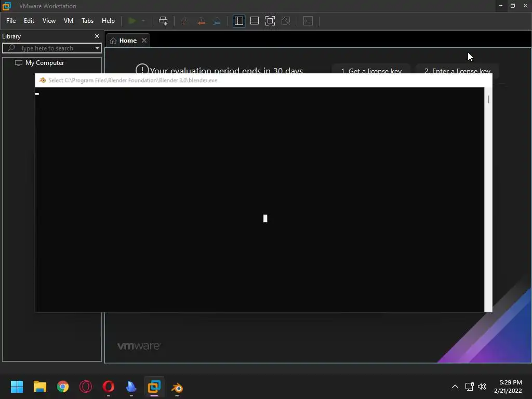This screenshot has height=399, width=532.
Task: Click the Revert to Snapshot toolbar icon
Action: coord(201,21)
